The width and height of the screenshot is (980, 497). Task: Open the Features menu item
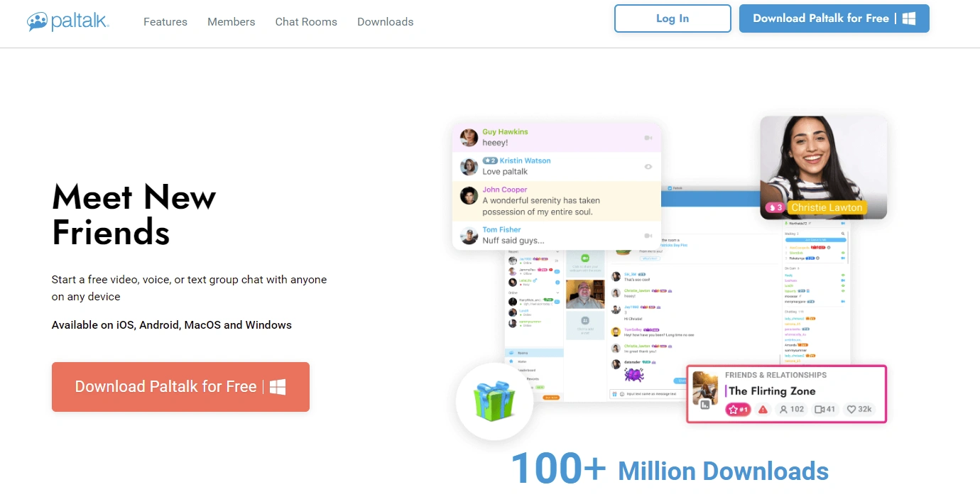pyautogui.click(x=165, y=22)
